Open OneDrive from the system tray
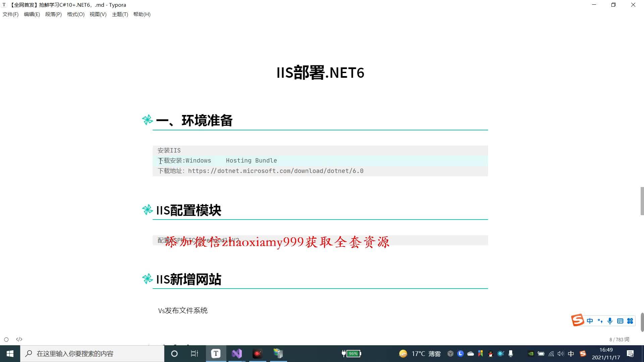 [470, 354]
